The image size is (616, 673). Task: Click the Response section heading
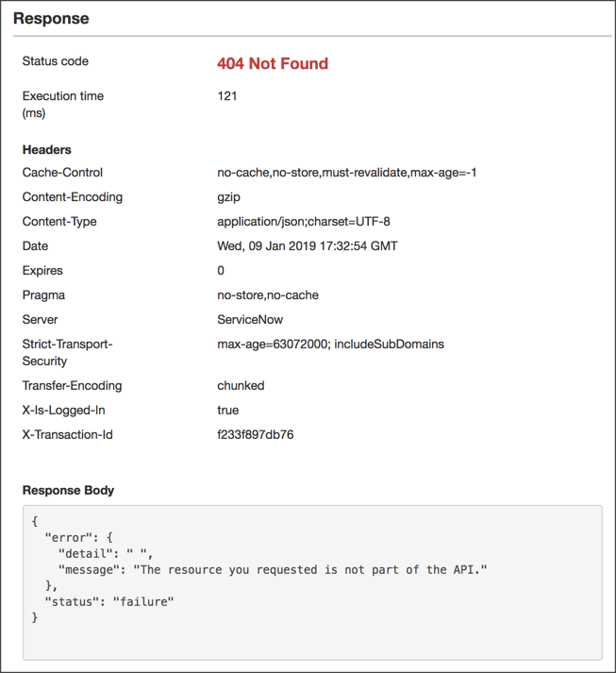tap(51, 19)
